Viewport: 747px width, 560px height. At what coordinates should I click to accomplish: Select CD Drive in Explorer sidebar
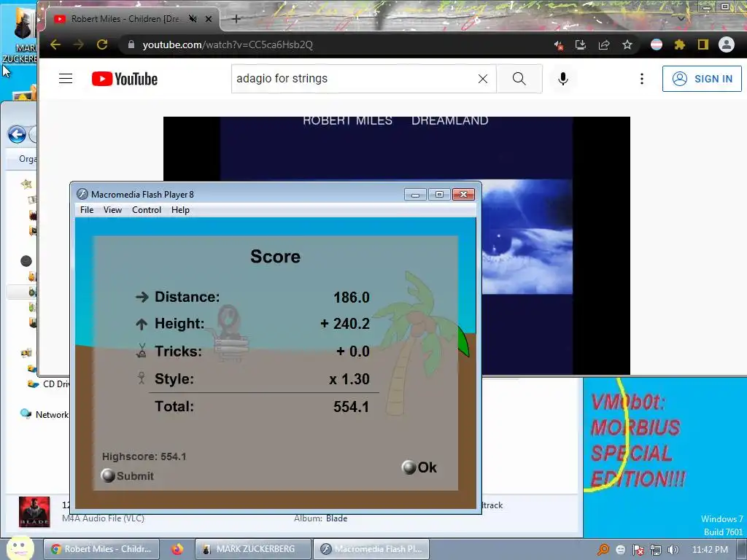click(48, 384)
